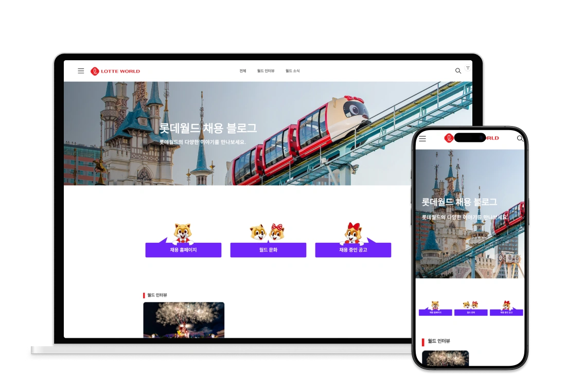Viewport: 566px width, 392px height.
Task: Tap the middle purple button on phone
Action: 470,312
